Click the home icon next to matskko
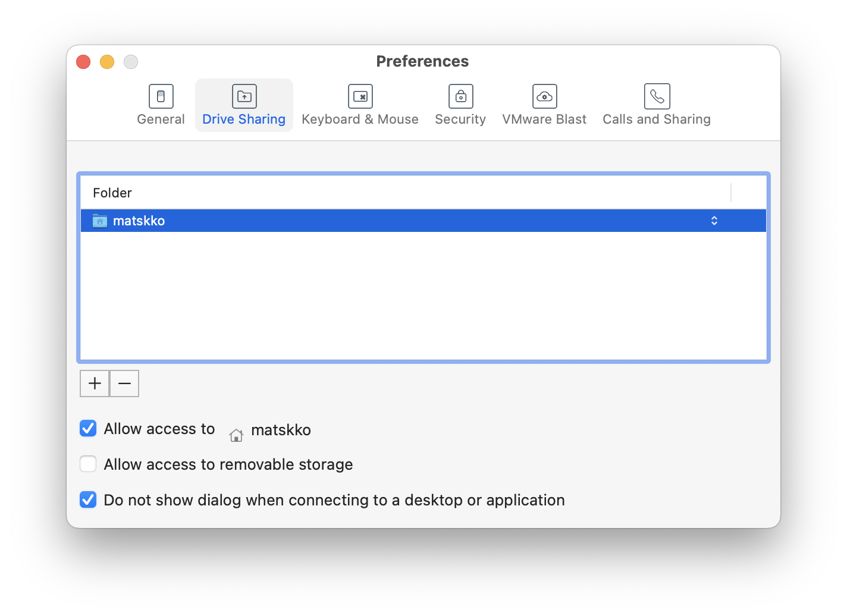Image resolution: width=847 pixels, height=616 pixels. pos(236,435)
